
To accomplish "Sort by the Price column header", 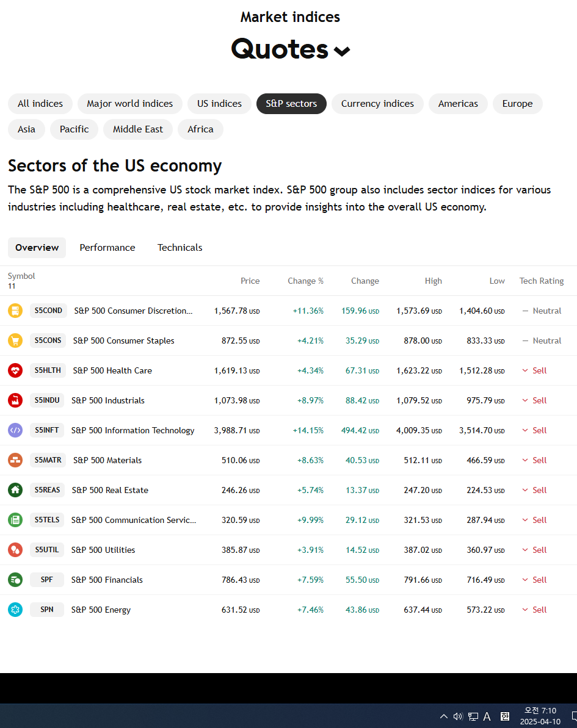I will coord(250,281).
